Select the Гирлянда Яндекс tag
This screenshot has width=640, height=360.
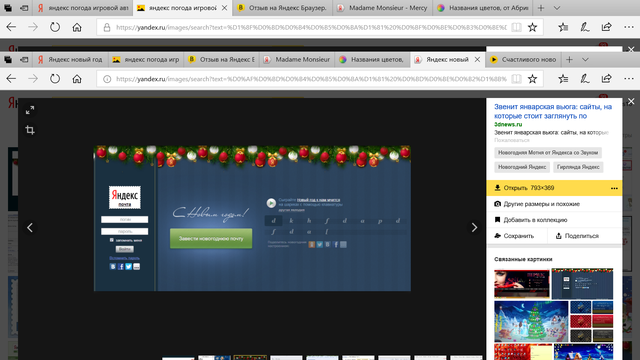tap(578, 167)
